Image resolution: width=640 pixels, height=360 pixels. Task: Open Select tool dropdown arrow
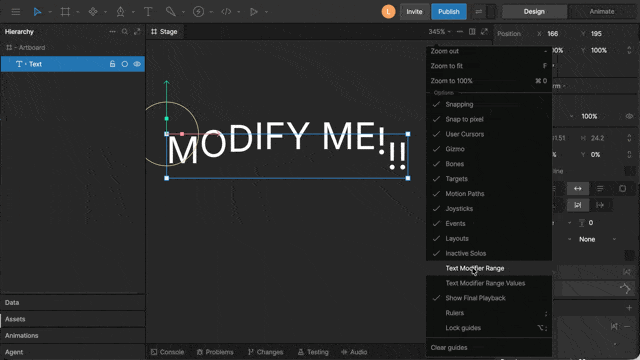50,12
